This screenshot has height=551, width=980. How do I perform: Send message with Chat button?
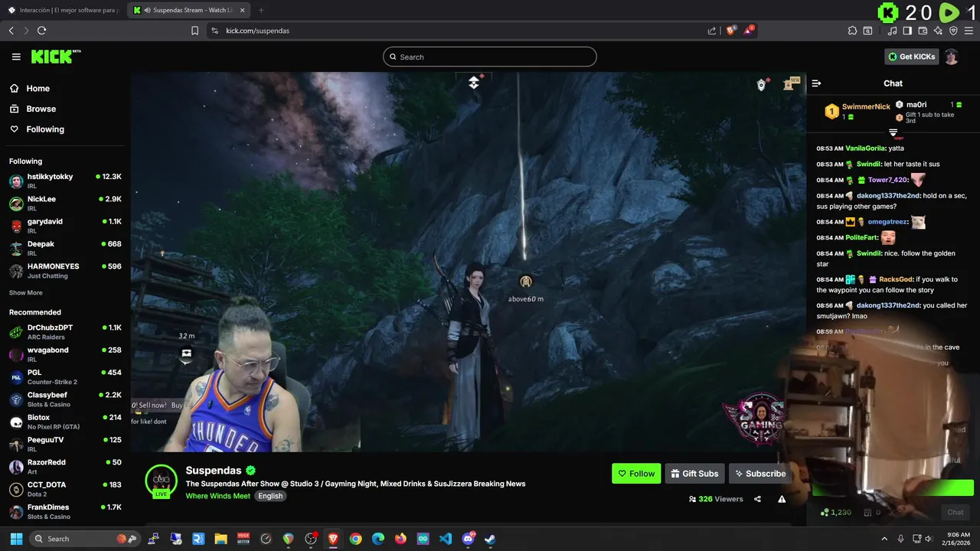(955, 512)
